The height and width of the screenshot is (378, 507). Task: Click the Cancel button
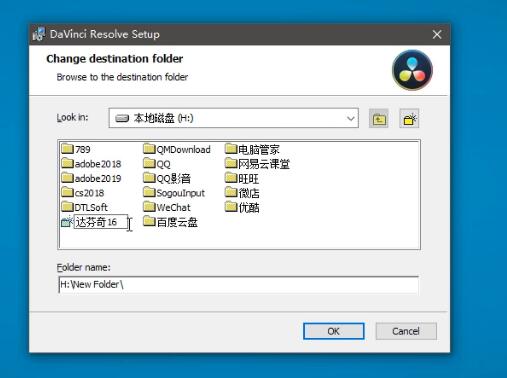pyautogui.click(x=406, y=331)
